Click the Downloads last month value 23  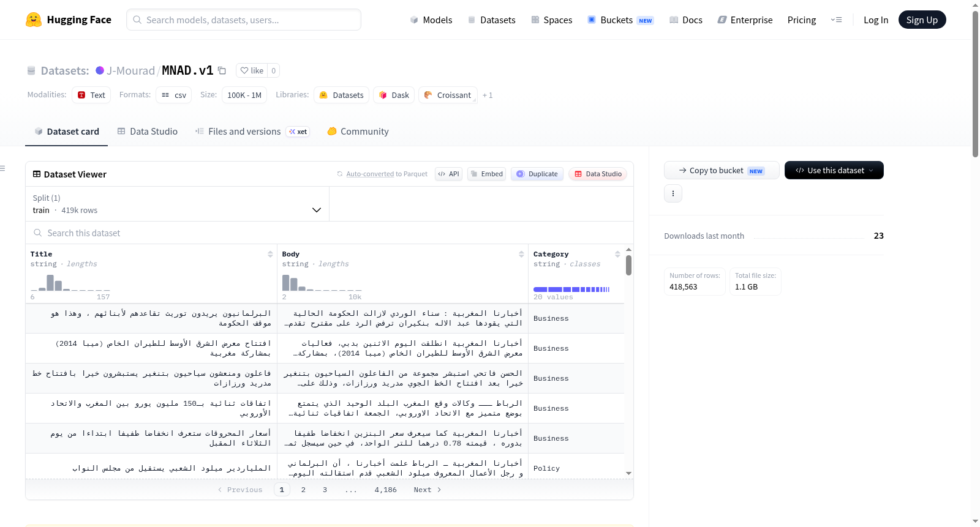tap(878, 236)
